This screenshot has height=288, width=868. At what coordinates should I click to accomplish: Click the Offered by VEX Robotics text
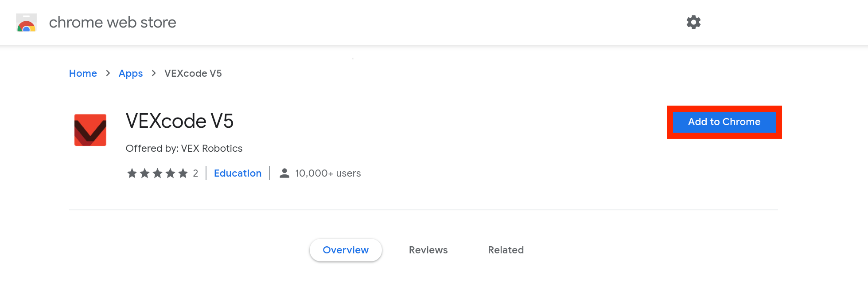coord(184,148)
